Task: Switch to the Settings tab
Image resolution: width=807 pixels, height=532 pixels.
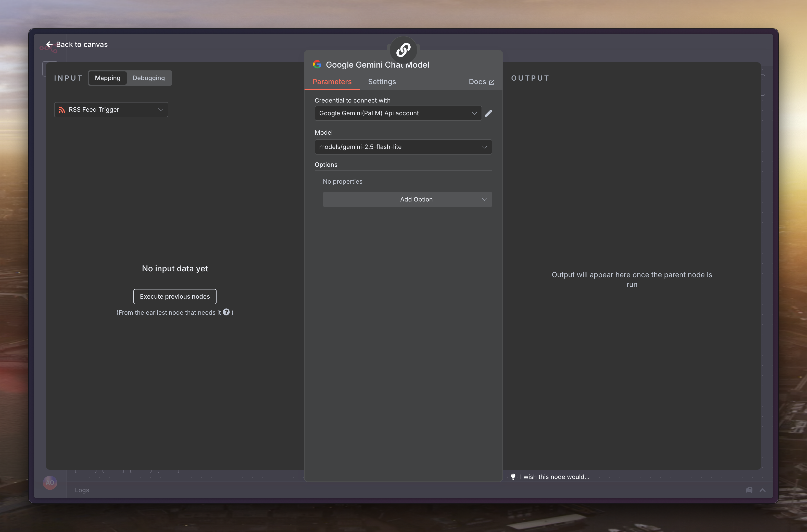Action: 382,82
